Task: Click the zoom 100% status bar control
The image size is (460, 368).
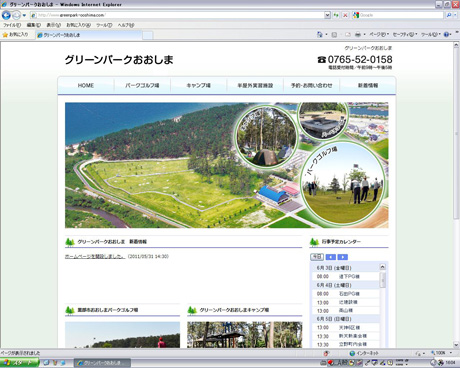Action: click(441, 353)
